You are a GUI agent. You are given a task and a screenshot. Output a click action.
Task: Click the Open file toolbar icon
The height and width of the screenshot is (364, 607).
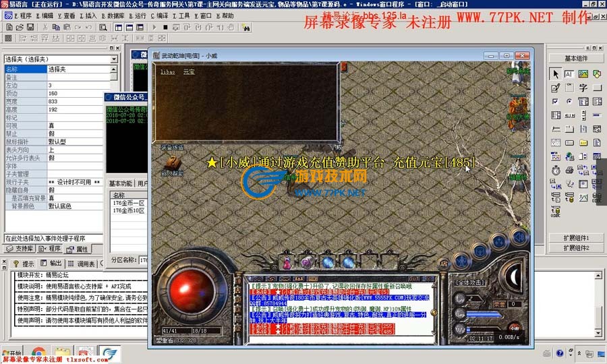tap(20, 27)
